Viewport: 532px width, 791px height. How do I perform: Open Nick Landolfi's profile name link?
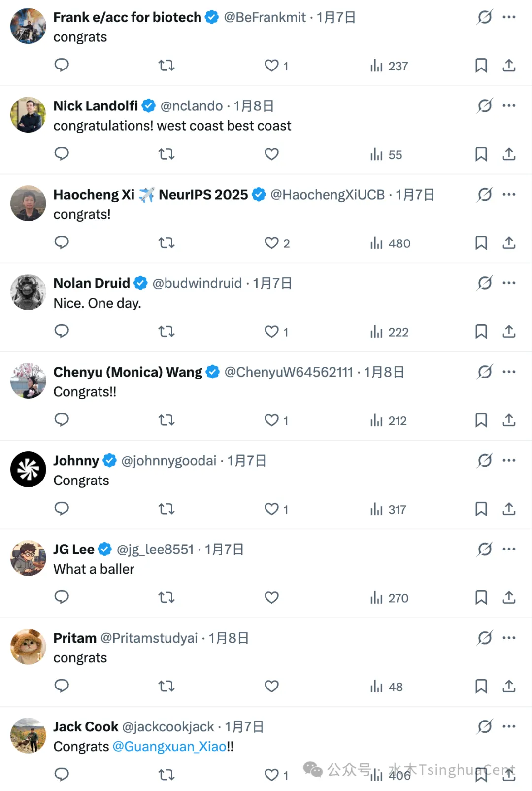96,106
